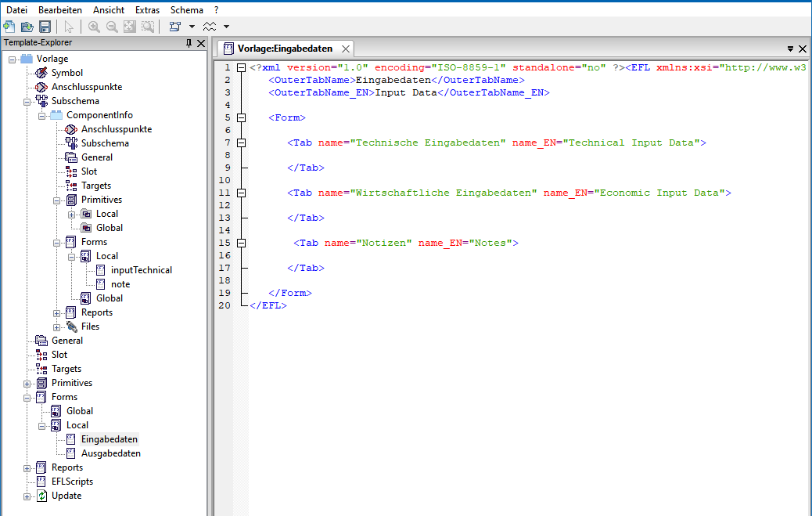Screen dimensions: 812x516
Task: Select Global directly above the Eingabedaten Local node
Action: click(80, 411)
